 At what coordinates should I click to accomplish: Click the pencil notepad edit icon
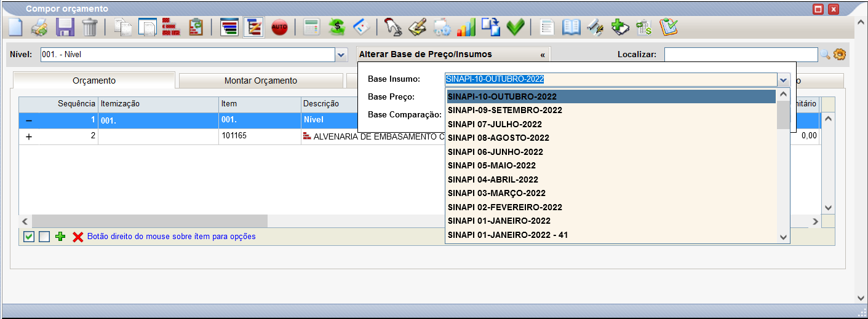pos(418,27)
